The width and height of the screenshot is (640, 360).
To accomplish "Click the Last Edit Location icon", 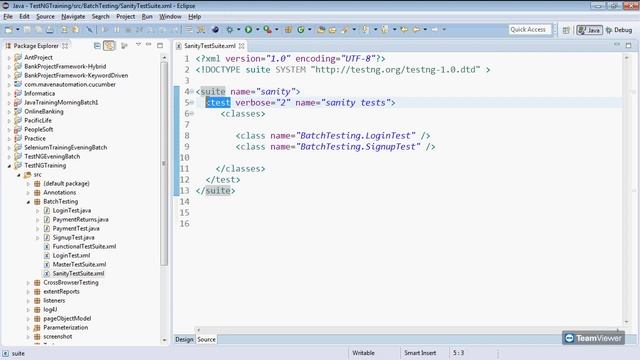I will point(404,30).
